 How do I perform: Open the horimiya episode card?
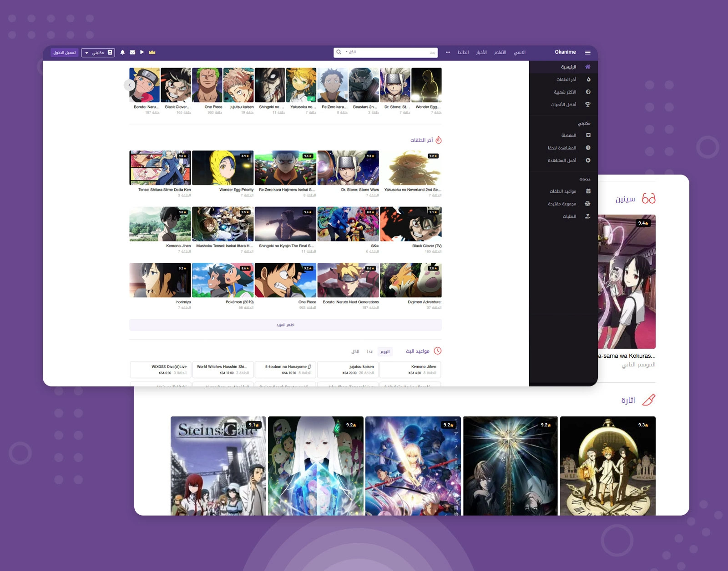tap(160, 280)
